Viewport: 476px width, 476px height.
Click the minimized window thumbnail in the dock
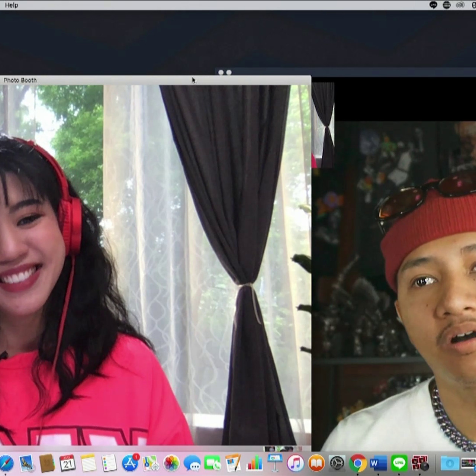[x=469, y=463]
